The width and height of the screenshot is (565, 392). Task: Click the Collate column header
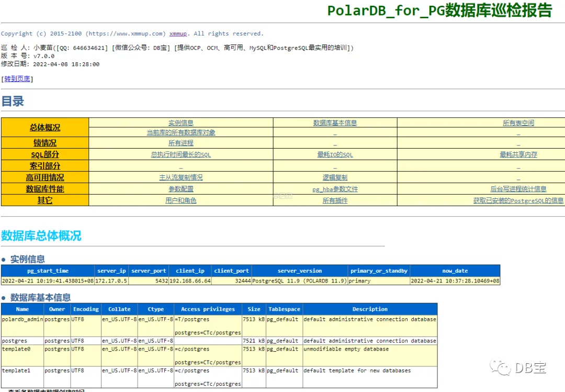tap(119, 309)
